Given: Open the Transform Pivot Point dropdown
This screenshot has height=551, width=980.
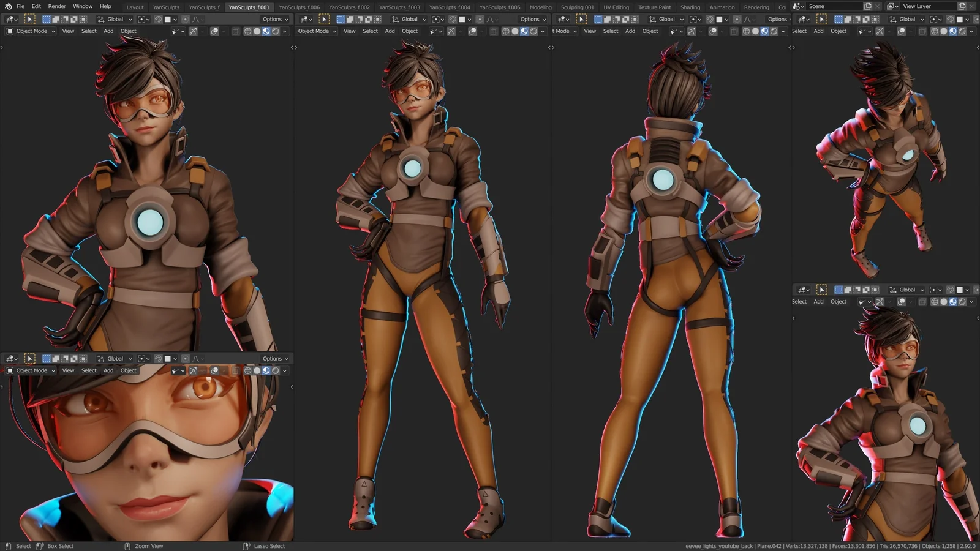Looking at the screenshot, I should pyautogui.click(x=142, y=19).
